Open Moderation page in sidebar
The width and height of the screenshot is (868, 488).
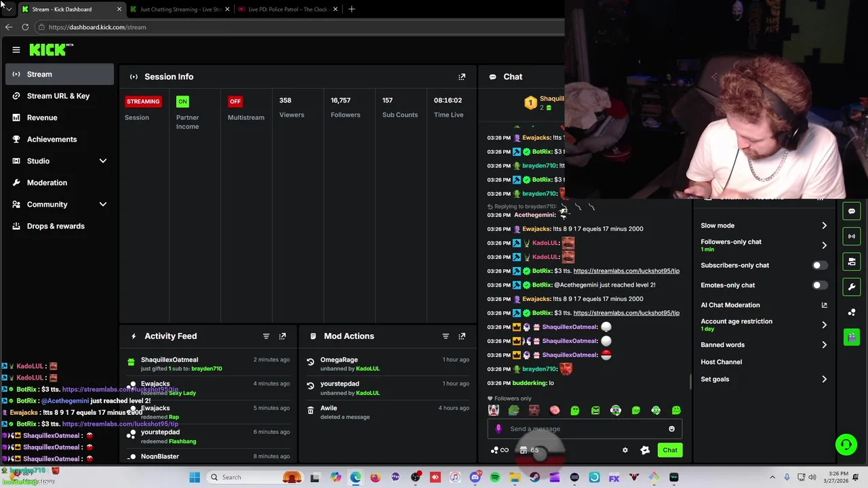coord(60,182)
